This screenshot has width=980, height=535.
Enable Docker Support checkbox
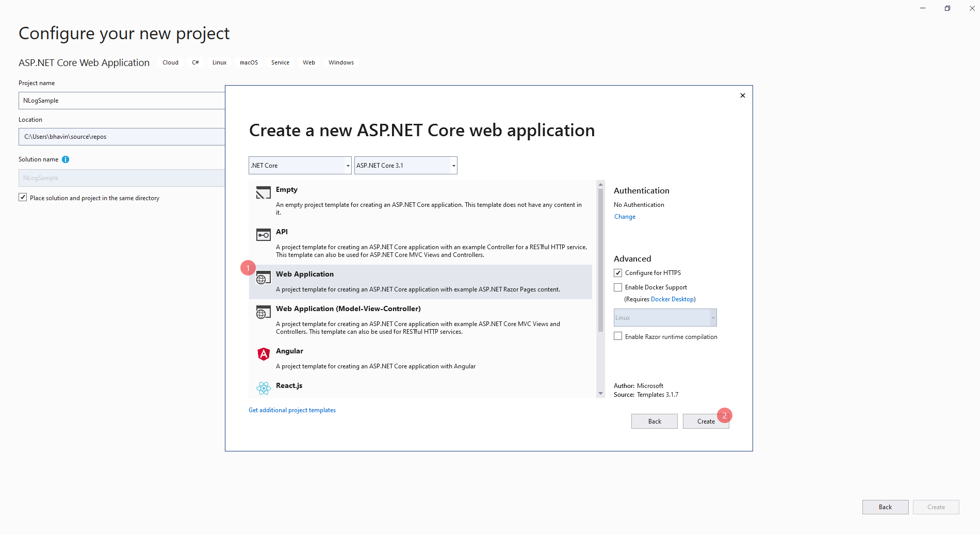[618, 287]
